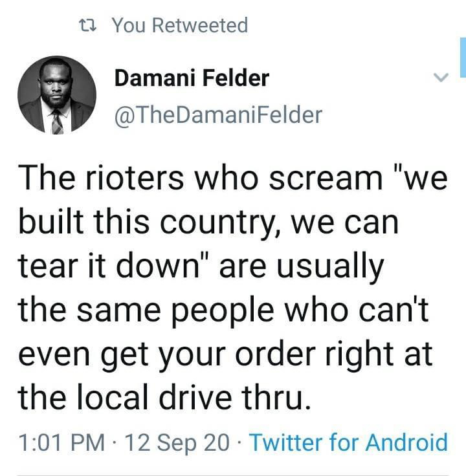The image size is (466, 476).
Task: Click the blue scroll indicator at right edge
Action: click(463, 57)
